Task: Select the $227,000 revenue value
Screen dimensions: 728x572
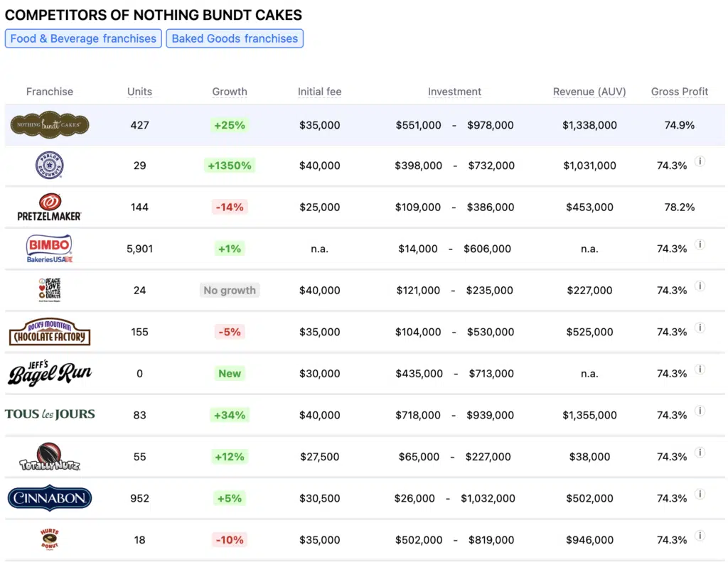Action: 589,291
